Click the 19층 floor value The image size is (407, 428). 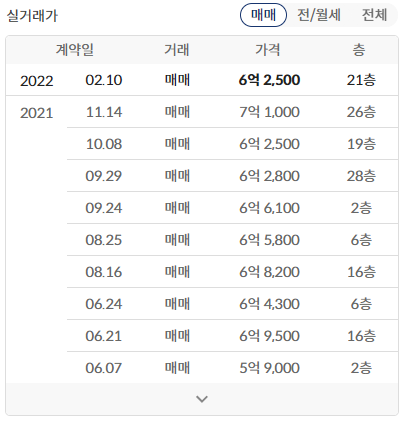pos(361,144)
